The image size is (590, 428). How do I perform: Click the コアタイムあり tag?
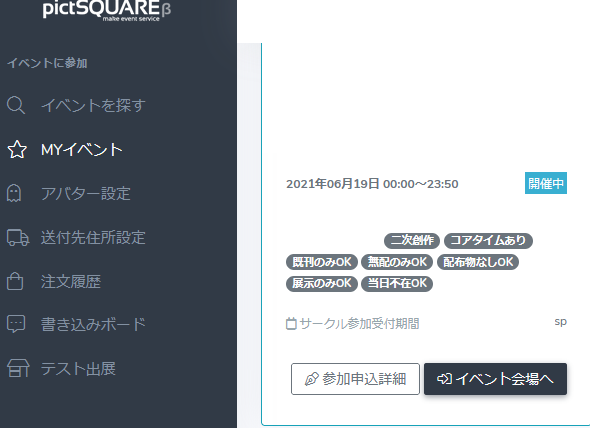(x=488, y=241)
